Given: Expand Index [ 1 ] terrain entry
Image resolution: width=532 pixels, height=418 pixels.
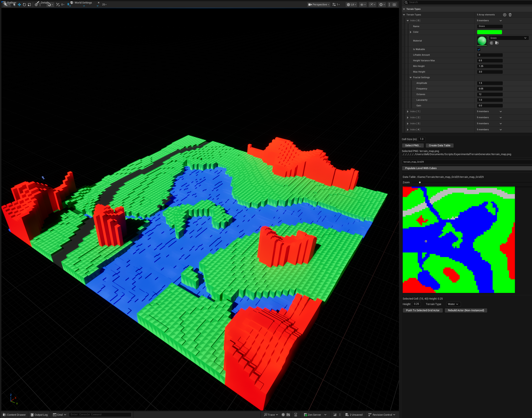Looking at the screenshot, I should (408, 112).
